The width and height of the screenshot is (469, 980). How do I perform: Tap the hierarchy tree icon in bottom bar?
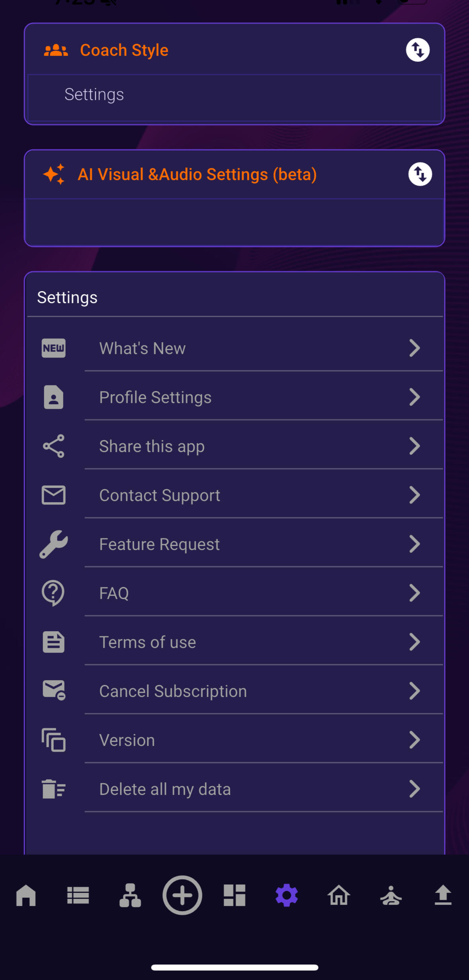(130, 896)
